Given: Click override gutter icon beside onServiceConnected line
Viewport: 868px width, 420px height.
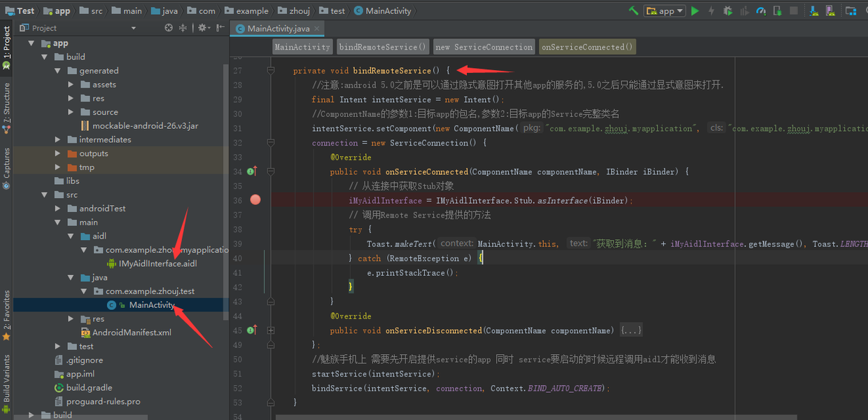Looking at the screenshot, I should [x=252, y=171].
